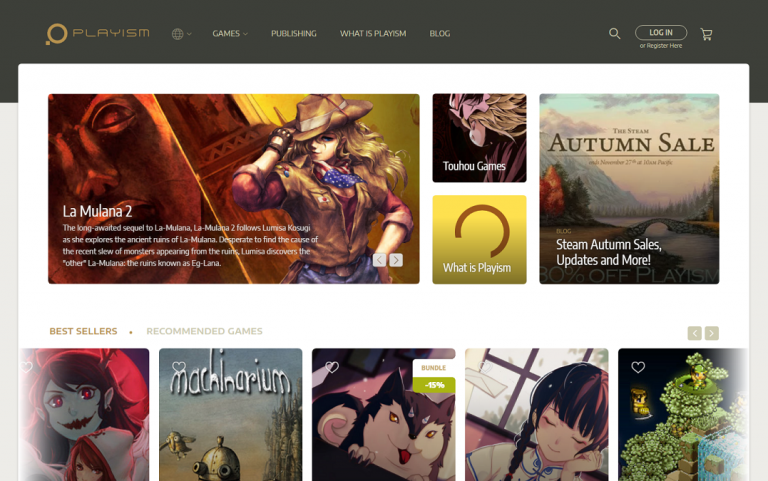Open the Publishing page

pos(294,34)
